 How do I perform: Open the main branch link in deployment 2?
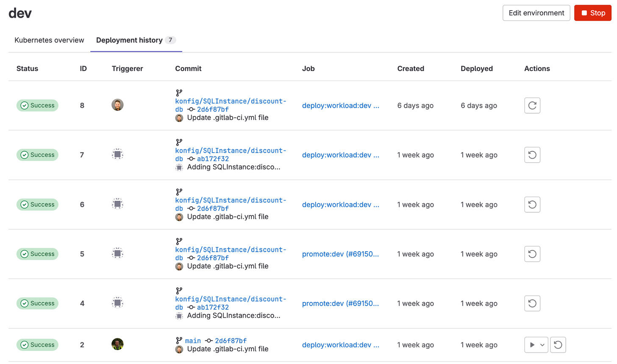[193, 341]
